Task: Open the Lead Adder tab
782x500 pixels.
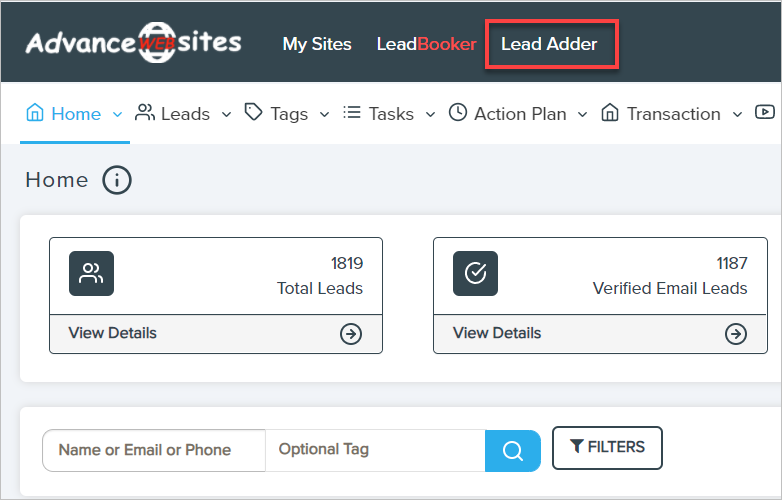Action: (x=549, y=44)
